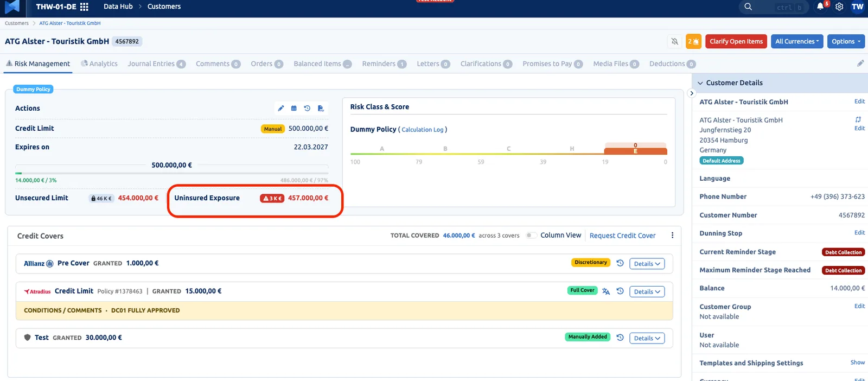Image resolution: width=868 pixels, height=381 pixels.
Task: Click three-dot menu in Credit Covers header
Action: point(672,236)
